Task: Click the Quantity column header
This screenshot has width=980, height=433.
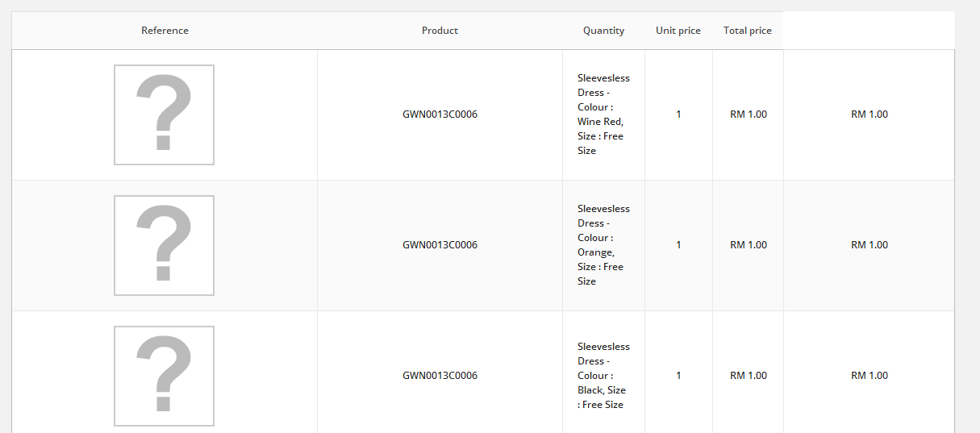Action: click(x=603, y=31)
